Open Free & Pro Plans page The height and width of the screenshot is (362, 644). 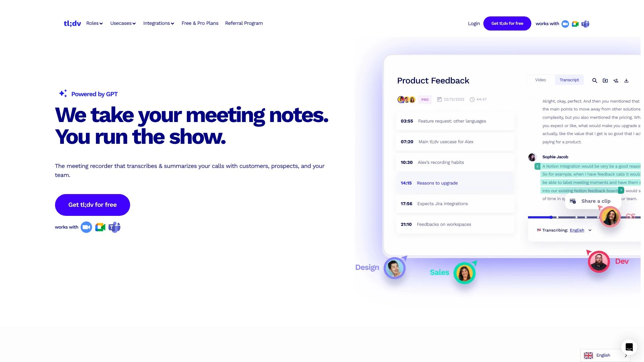pyautogui.click(x=200, y=23)
